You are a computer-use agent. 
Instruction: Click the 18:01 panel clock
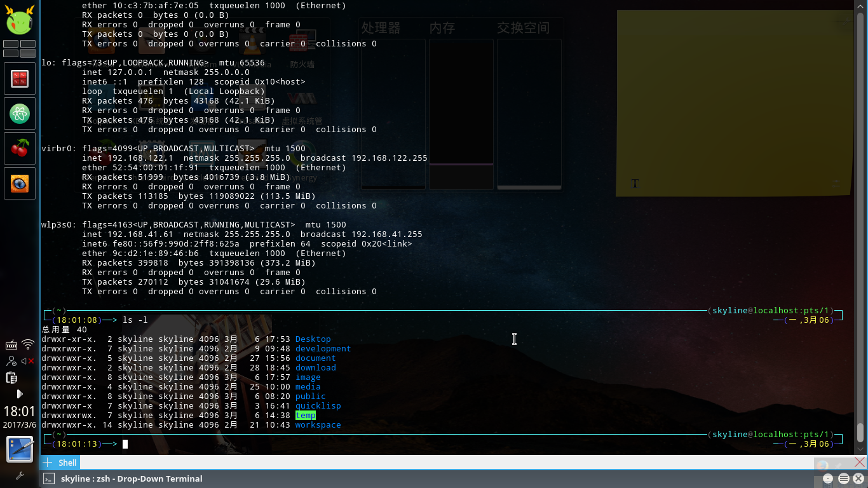[20, 411]
